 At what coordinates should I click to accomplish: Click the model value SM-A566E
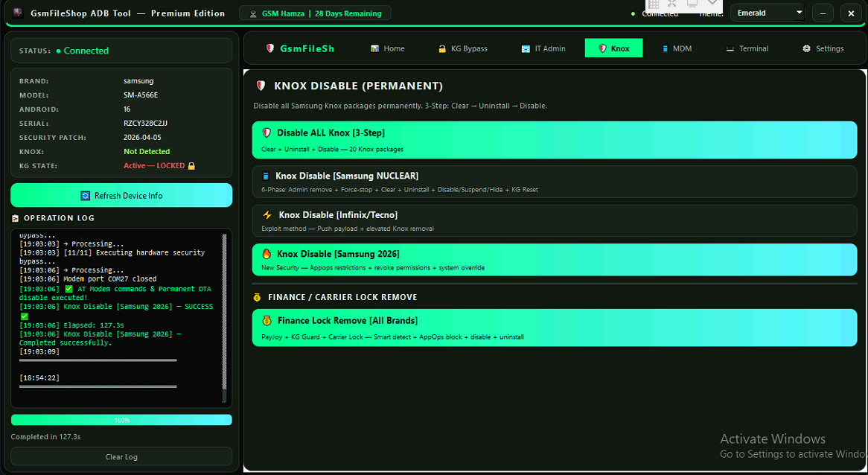141,95
